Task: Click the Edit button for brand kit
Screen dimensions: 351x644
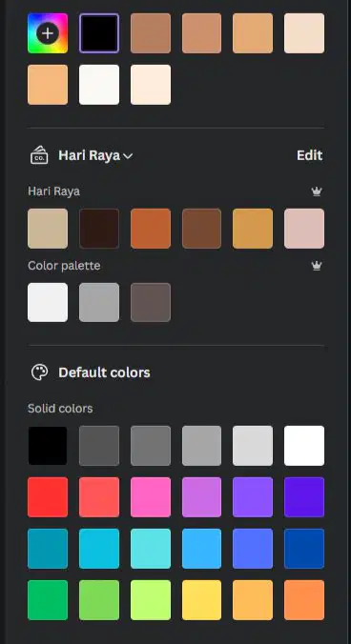Action: click(309, 155)
